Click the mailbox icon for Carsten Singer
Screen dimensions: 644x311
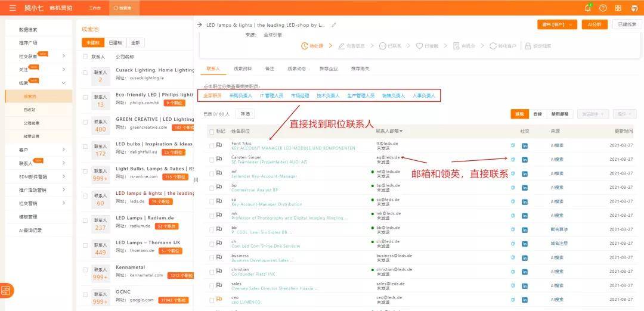point(513,159)
